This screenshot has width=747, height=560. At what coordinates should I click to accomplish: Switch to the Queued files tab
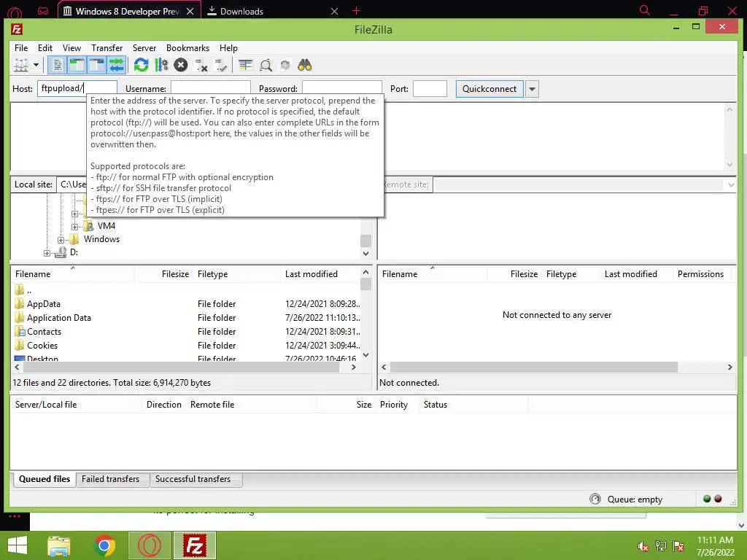click(x=44, y=479)
